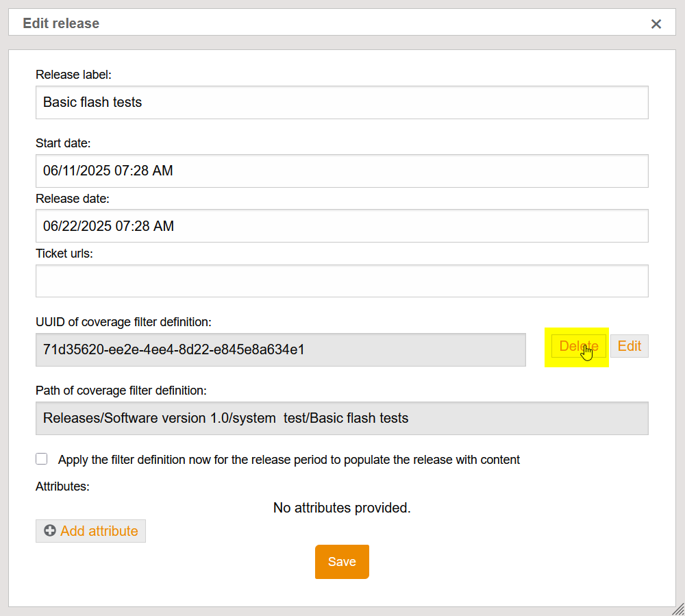The height and width of the screenshot is (616, 685).
Task: Click the coverage filter Path field
Action: point(342,418)
